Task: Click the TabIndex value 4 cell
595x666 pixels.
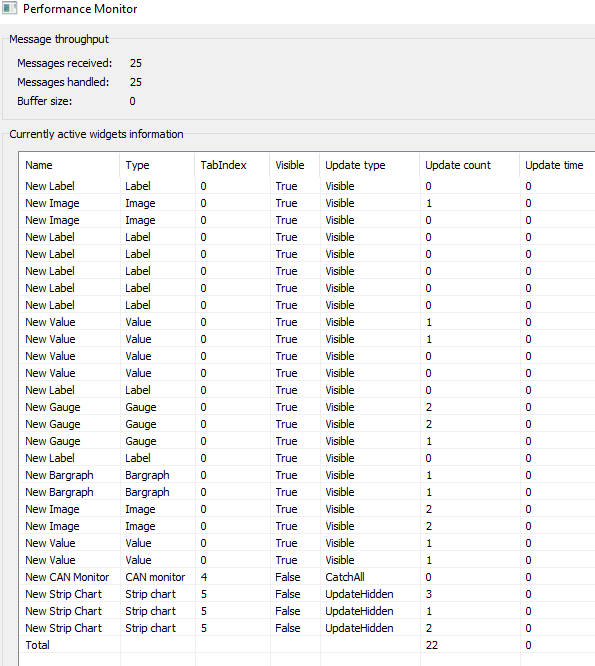Action: 204,577
